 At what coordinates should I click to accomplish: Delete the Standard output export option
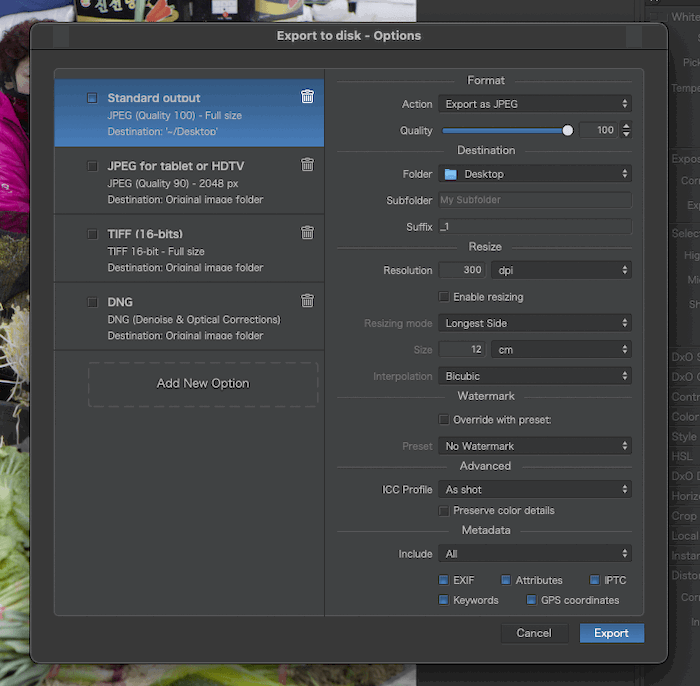(307, 97)
